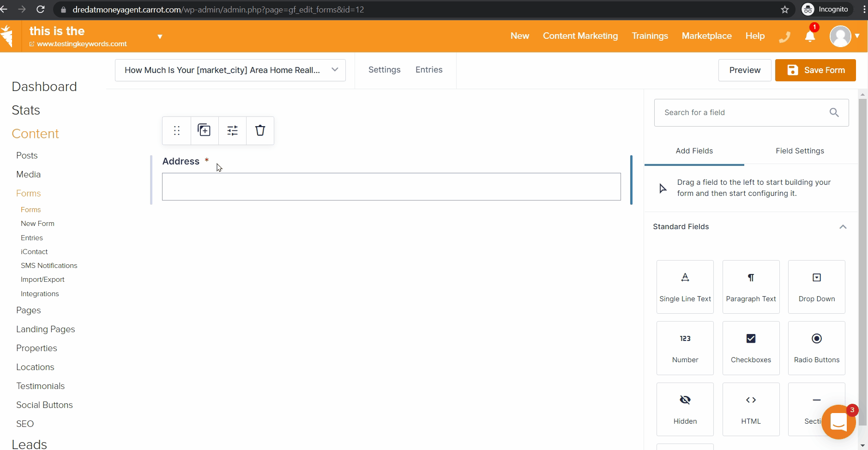
Task: Open Landing Pages in sidebar
Action: 45,329
